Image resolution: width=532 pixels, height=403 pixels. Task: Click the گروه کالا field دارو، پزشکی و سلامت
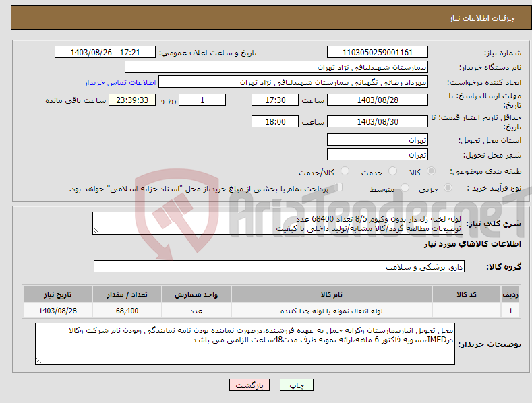279,267
